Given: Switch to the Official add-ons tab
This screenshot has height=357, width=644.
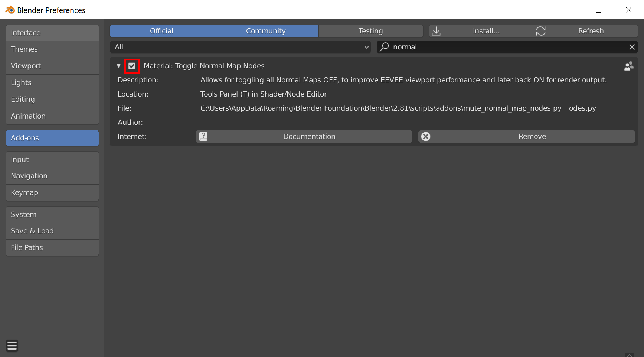Looking at the screenshot, I should coord(161,31).
